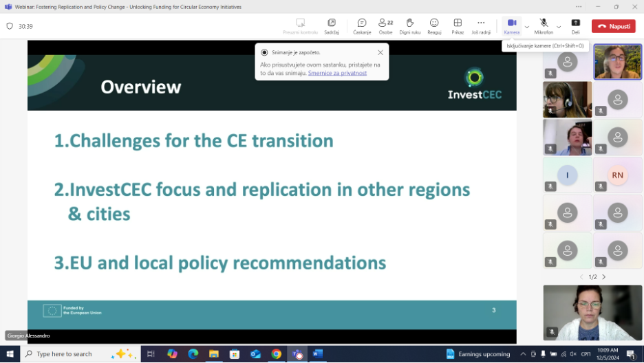
Task: Go to next participant gallery page
Action: [x=604, y=277]
